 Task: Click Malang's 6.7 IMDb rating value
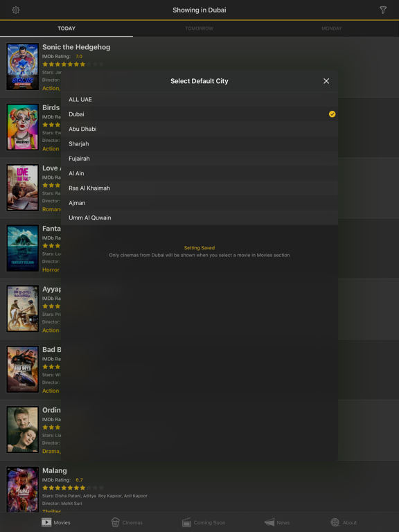(x=79, y=480)
